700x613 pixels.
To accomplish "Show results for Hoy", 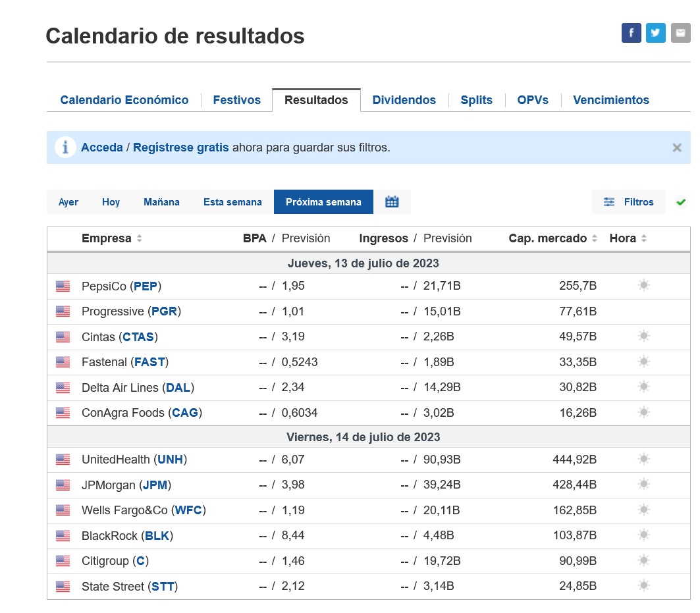I will point(111,201).
